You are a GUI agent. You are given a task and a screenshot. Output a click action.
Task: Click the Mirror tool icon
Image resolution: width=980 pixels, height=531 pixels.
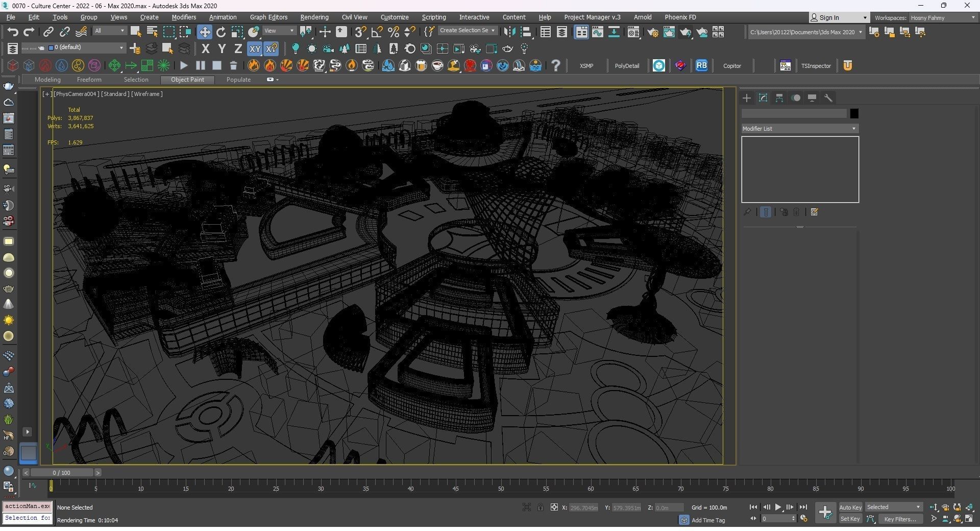click(509, 32)
